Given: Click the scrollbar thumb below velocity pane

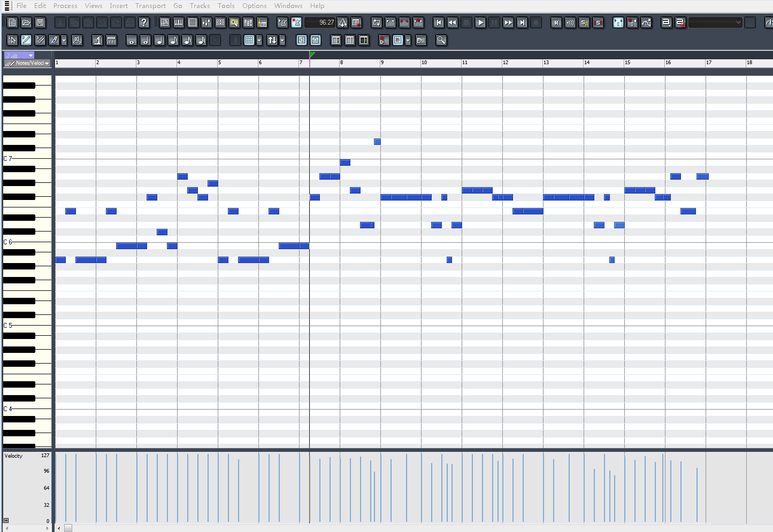Looking at the screenshot, I should pos(68,528).
